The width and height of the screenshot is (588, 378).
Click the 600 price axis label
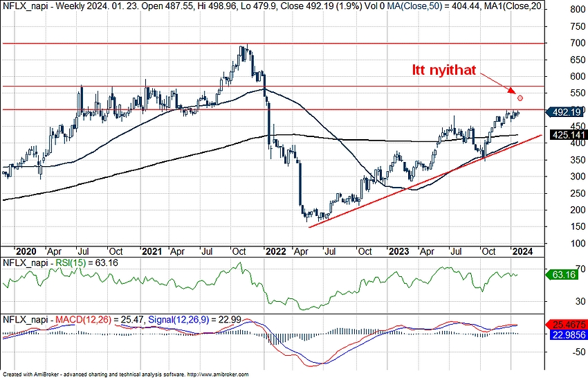(578, 76)
